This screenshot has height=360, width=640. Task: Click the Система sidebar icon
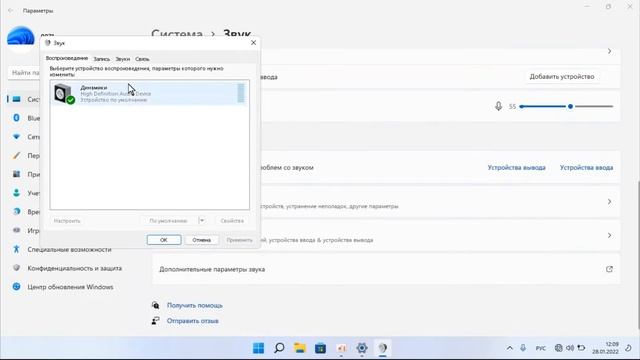point(16,99)
